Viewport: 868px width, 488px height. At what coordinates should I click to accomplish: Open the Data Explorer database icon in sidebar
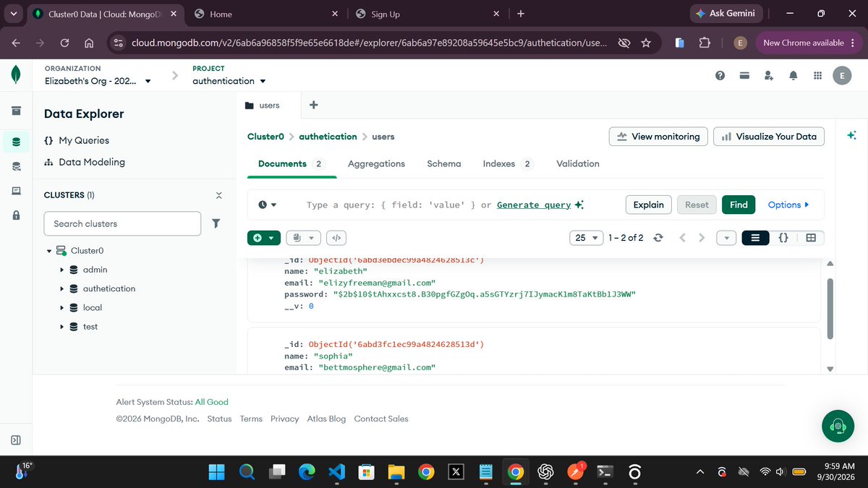click(16, 142)
